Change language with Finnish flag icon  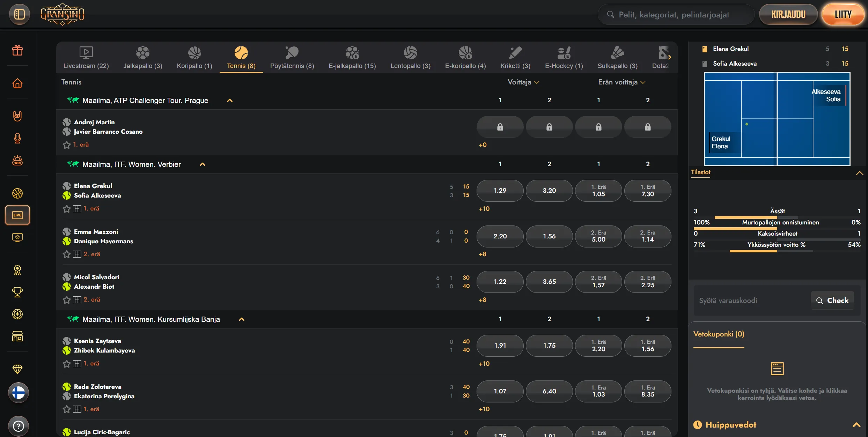pyautogui.click(x=19, y=393)
